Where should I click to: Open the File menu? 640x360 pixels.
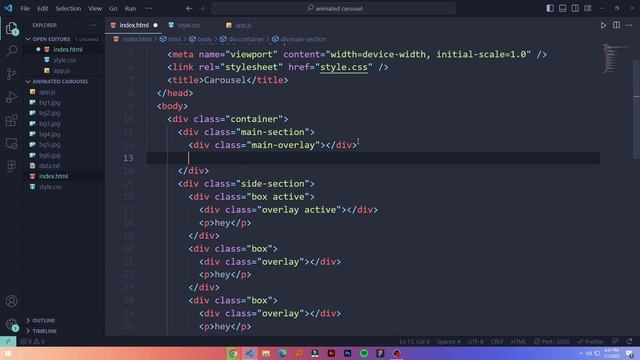[25, 8]
